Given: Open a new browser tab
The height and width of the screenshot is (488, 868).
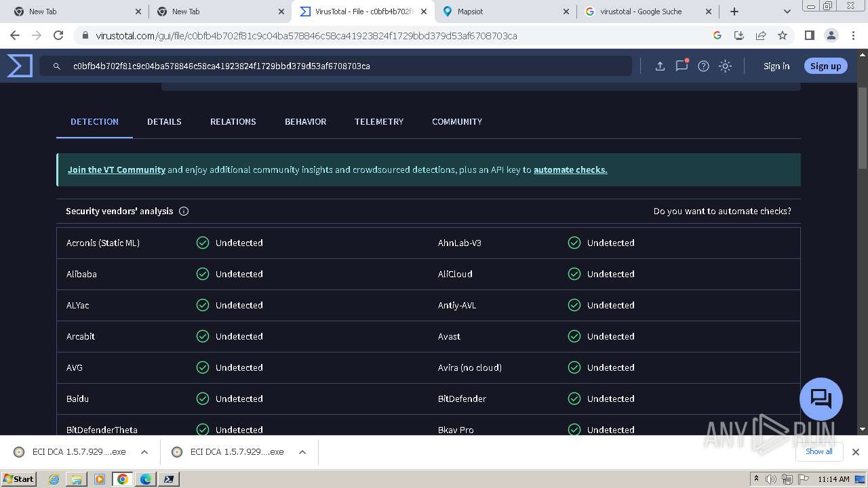Looking at the screenshot, I should (734, 12).
